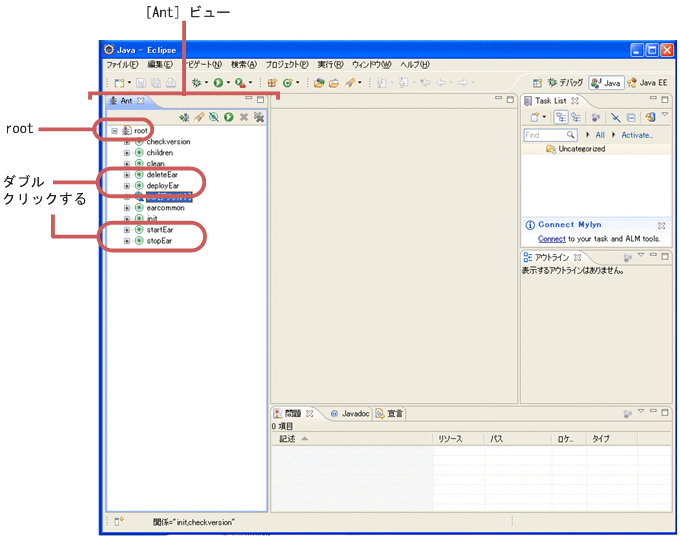This screenshot has height=539, width=680.
Task: Click the Connect link for Mylyn
Action: tap(551, 239)
